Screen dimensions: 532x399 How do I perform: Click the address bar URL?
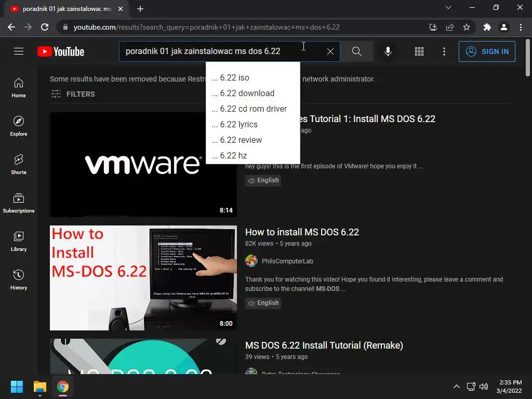[x=206, y=27]
